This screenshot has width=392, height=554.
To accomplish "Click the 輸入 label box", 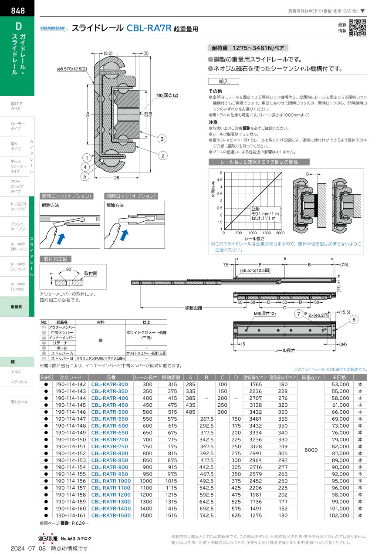I will point(224,81).
